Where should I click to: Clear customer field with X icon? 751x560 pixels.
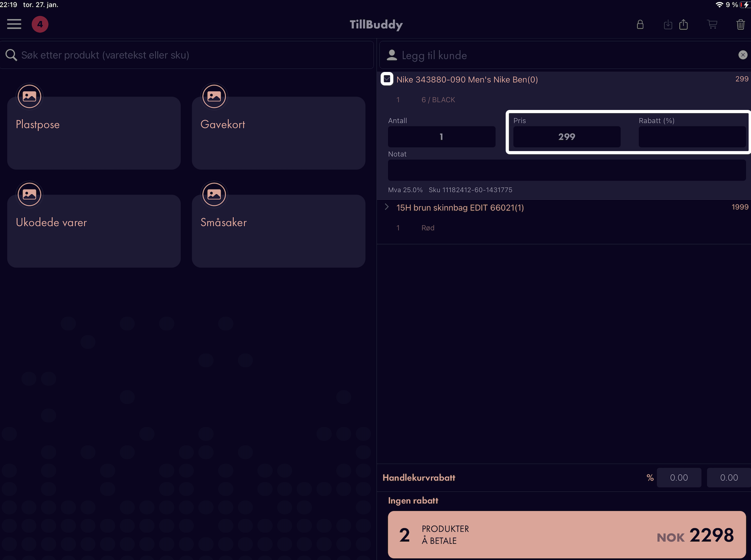743,55
